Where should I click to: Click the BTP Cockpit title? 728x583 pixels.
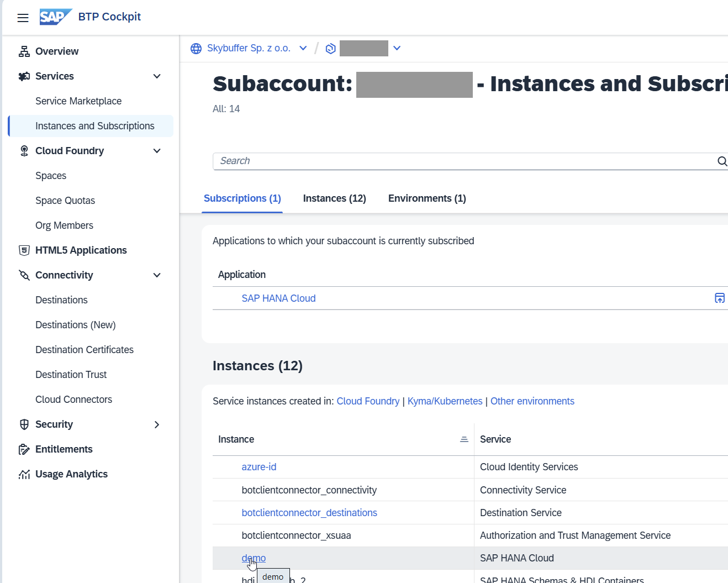(109, 17)
